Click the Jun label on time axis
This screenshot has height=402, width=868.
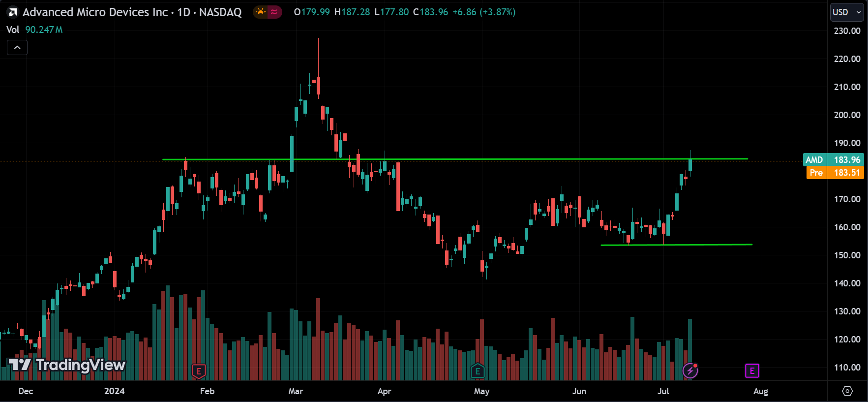579,391
